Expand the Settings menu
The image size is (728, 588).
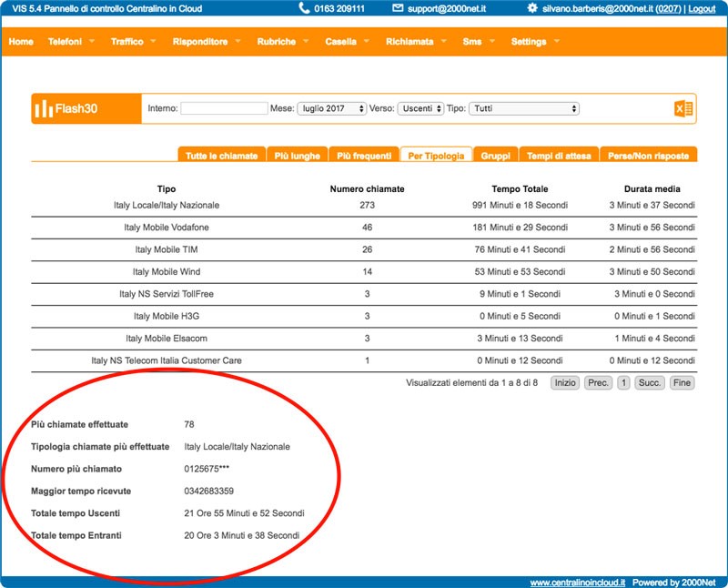click(x=535, y=41)
